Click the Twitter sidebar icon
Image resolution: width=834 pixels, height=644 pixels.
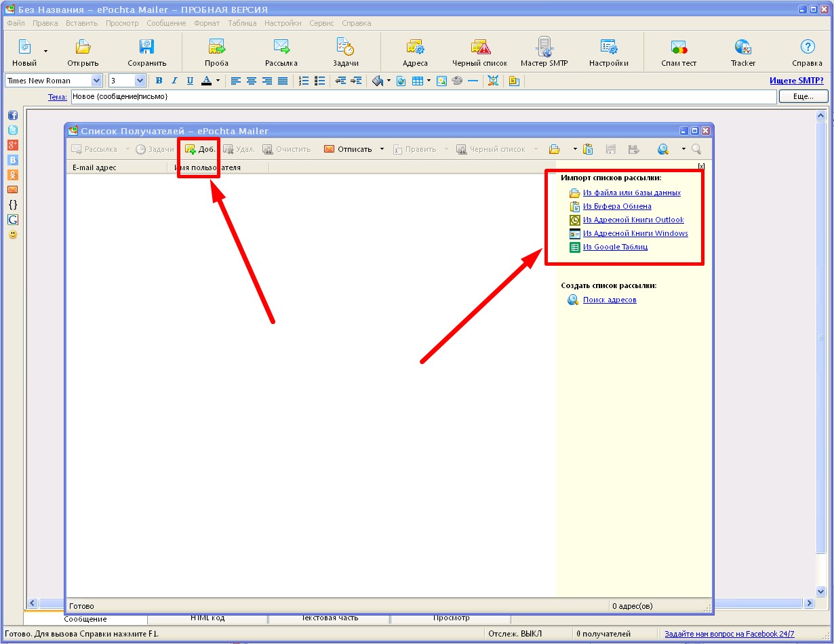coord(13,130)
